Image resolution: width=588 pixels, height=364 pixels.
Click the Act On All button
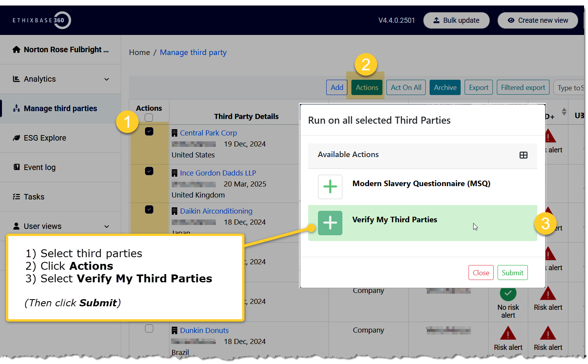[x=406, y=88]
